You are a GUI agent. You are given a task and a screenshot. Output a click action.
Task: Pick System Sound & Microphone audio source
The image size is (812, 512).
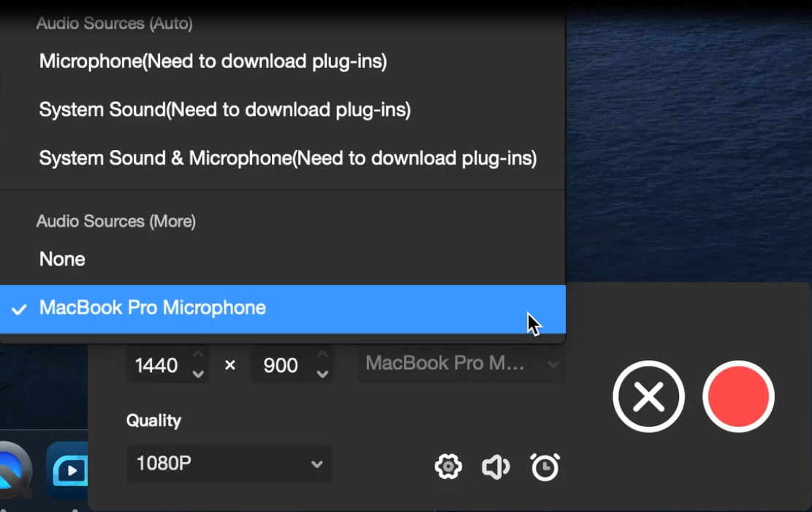pyautogui.click(x=283, y=158)
